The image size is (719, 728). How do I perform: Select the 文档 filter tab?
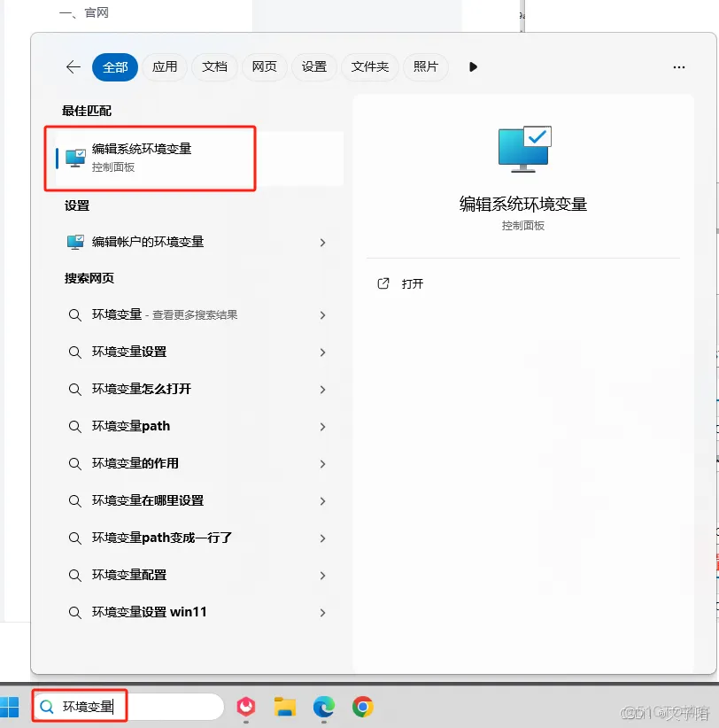click(214, 66)
